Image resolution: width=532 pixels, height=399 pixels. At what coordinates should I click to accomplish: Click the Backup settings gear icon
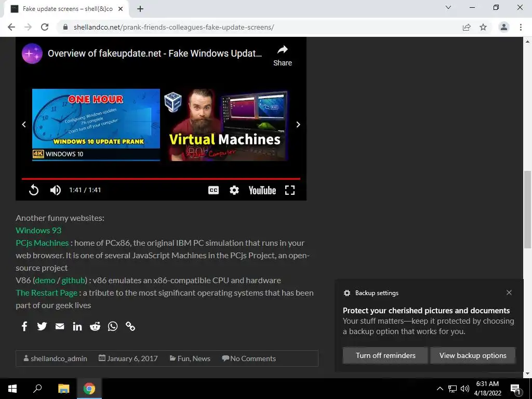pos(347,293)
